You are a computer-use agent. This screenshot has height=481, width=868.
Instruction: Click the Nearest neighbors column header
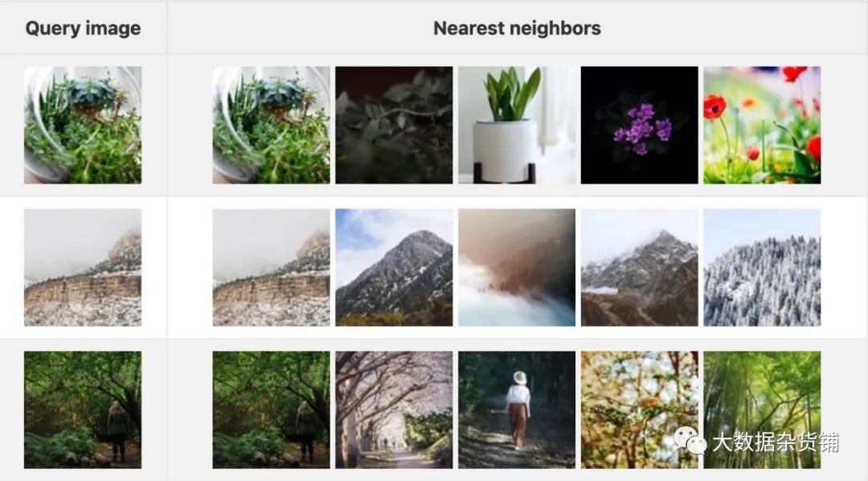point(517,28)
